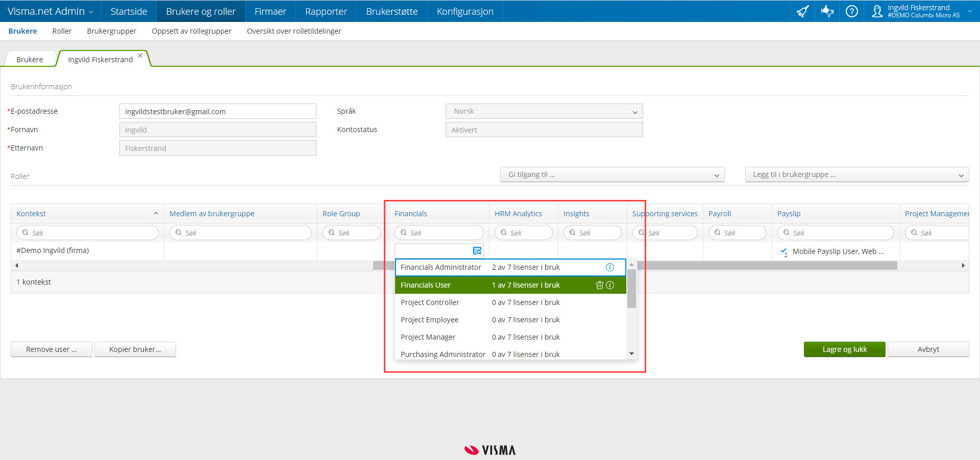
Task: Click trash icon on Financials User row
Action: (x=600, y=285)
